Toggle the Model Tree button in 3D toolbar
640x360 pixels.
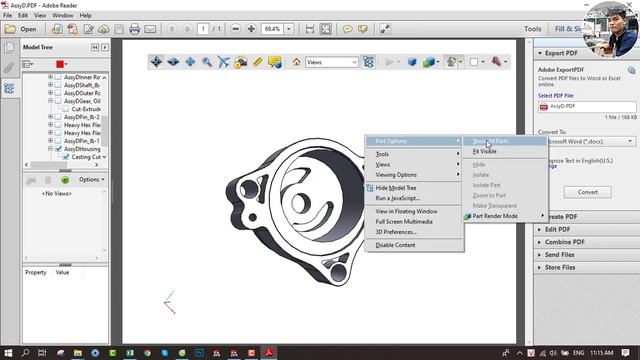369,62
